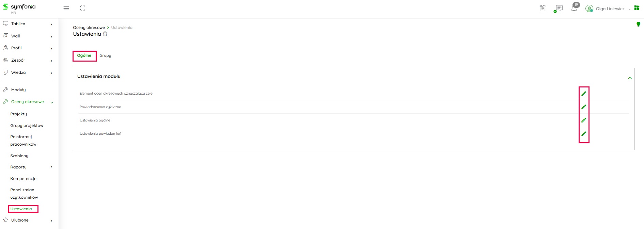Toggle the hamburger sidebar menu
This screenshot has height=229, width=644.
(x=66, y=9)
